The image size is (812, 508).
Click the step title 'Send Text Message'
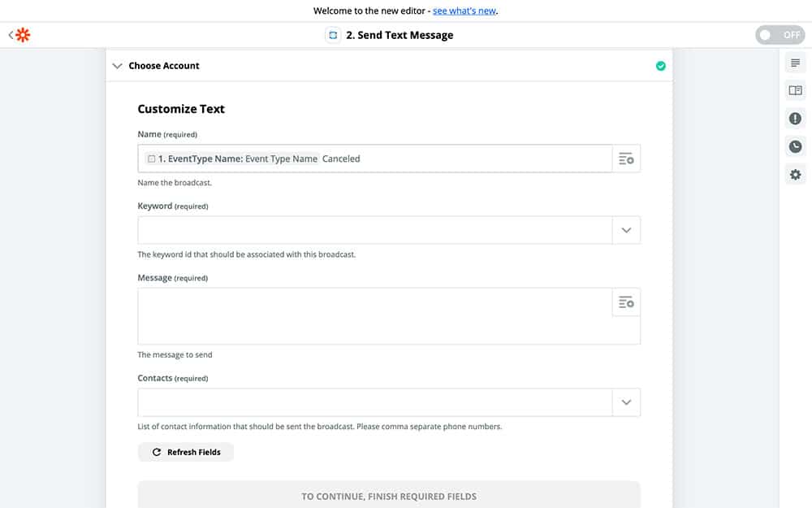click(400, 35)
